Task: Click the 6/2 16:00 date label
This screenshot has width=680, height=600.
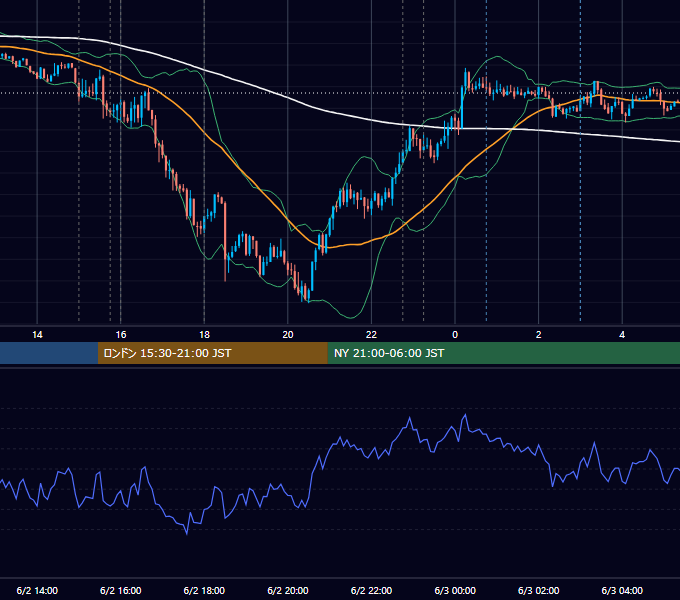Action: [x=121, y=590]
